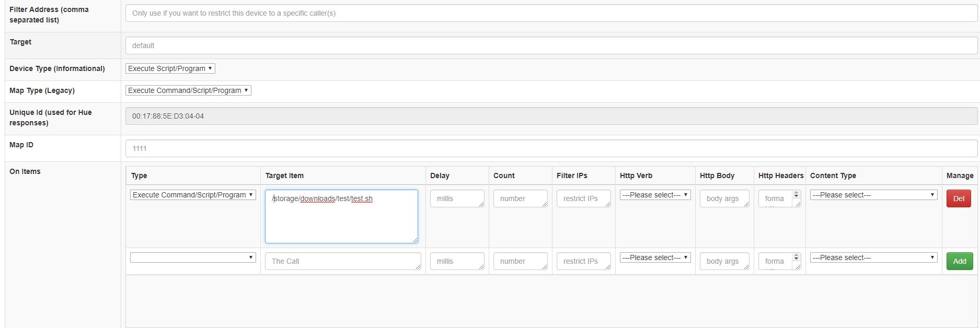Click the 'The Call' target item field
This screenshot has height=328, width=980.
click(343, 261)
